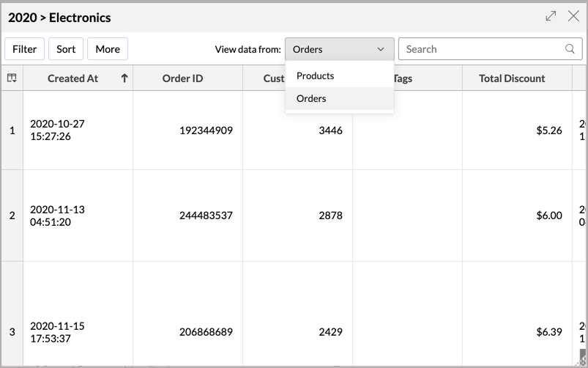Click the ascending sort arrow on Created At

click(x=124, y=78)
